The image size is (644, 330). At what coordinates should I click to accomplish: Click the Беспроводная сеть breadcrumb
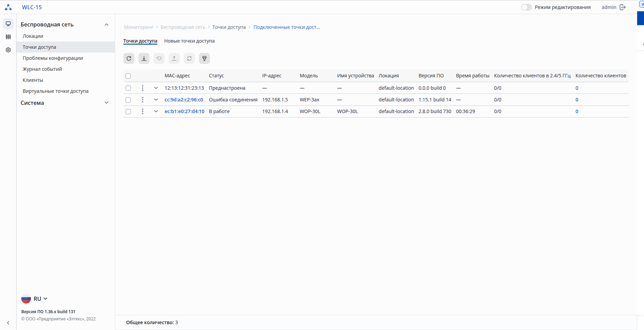(x=183, y=27)
